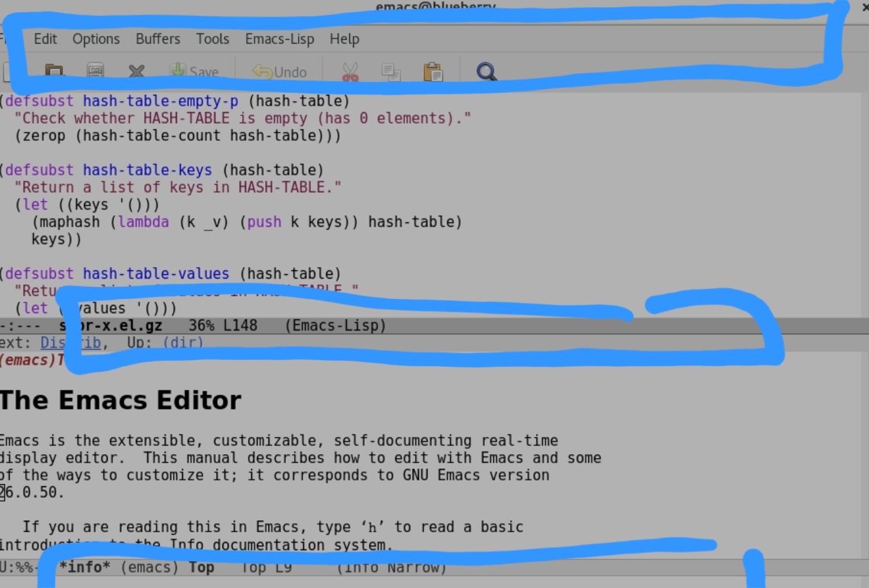The image size is (869, 588).
Task: Click the docstring "Return a list of keys in HASH-TABLE."
Action: point(178,188)
